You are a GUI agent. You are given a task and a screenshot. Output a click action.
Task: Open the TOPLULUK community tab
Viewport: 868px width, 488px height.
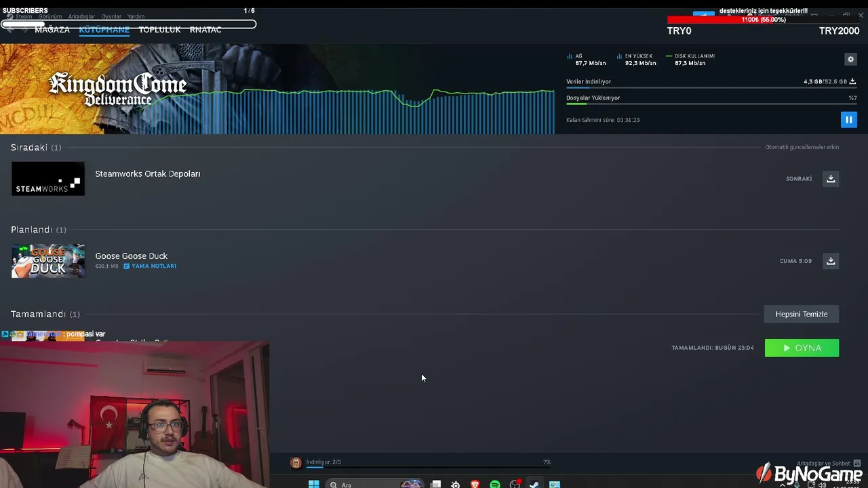click(x=159, y=30)
